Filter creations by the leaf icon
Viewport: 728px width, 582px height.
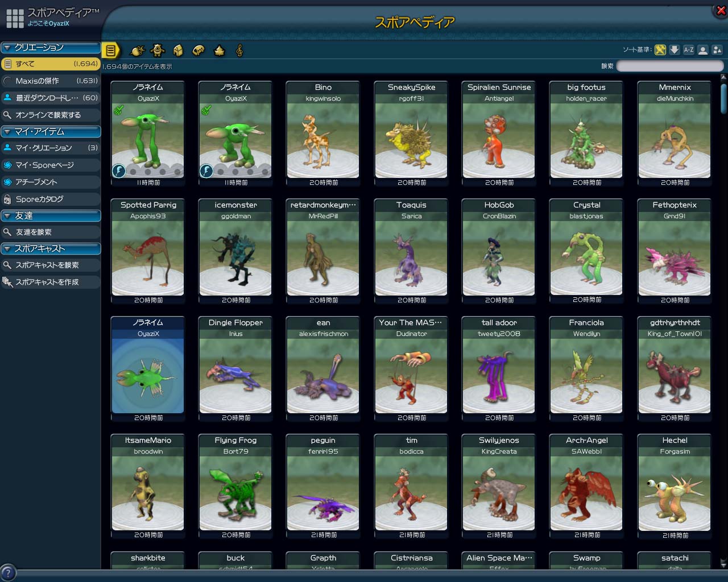[219, 51]
